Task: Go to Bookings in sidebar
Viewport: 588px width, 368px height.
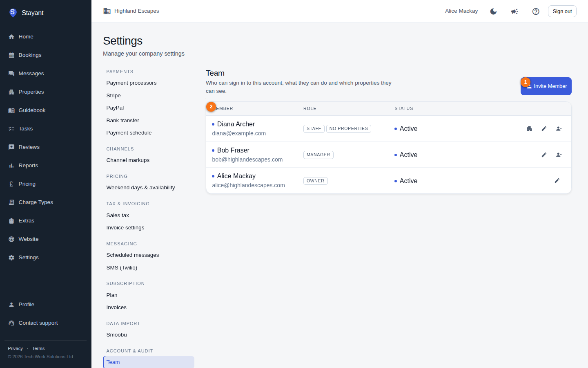Action: tap(46, 55)
